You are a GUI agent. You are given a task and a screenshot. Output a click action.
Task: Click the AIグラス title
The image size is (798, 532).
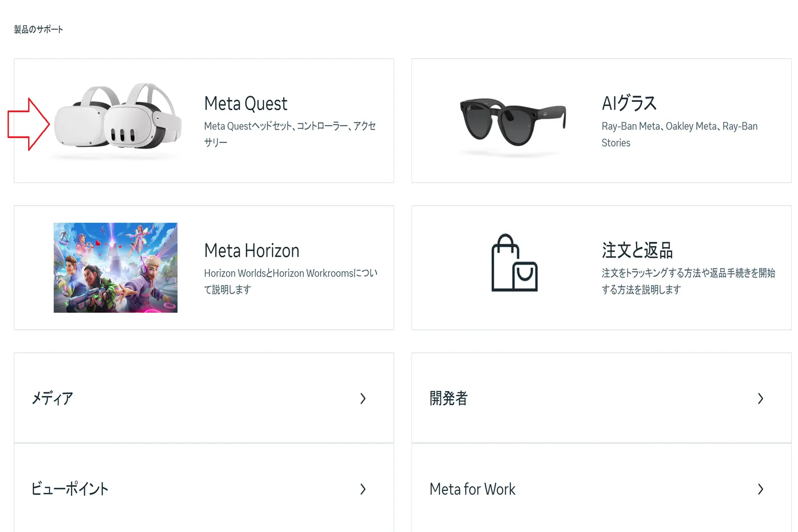629,103
